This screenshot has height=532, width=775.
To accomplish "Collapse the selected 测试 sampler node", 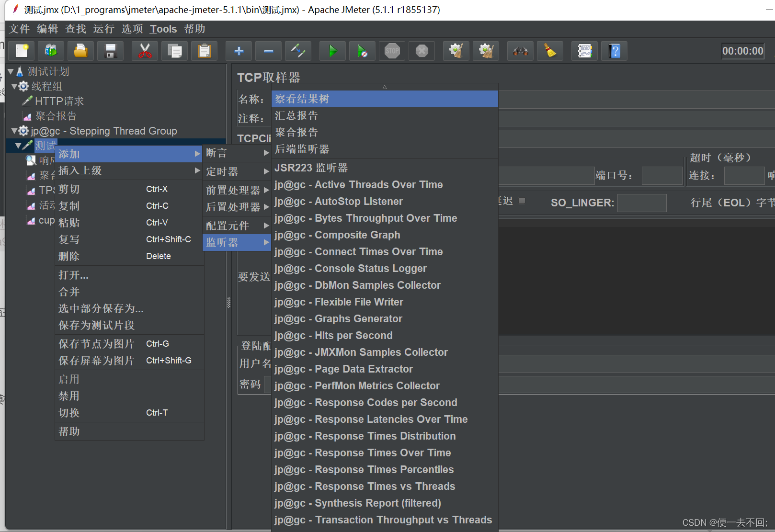I will coord(18,146).
